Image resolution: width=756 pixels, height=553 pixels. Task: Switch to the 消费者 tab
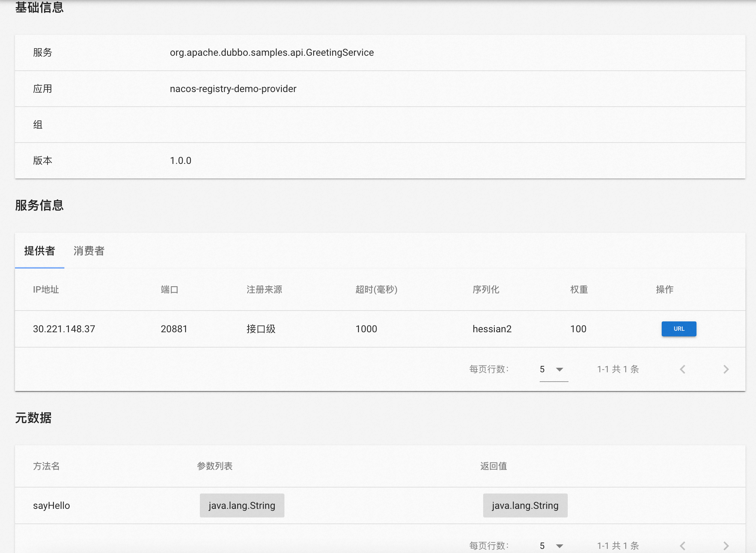coord(89,251)
